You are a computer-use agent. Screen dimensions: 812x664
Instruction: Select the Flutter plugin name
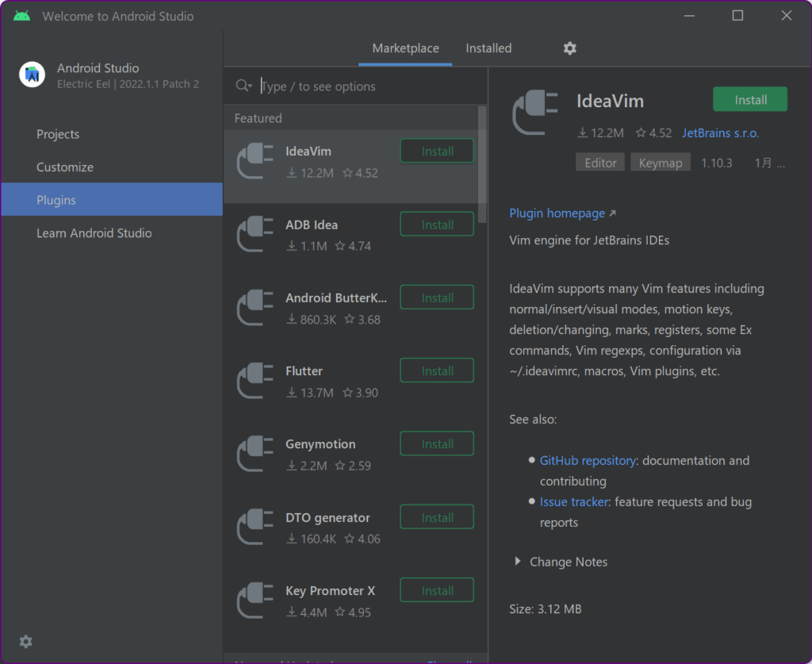point(304,370)
